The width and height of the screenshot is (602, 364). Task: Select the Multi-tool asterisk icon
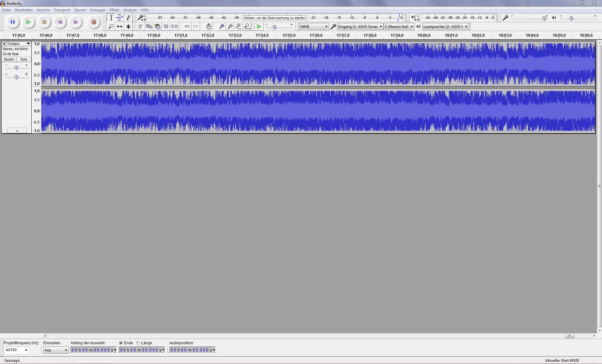click(128, 27)
